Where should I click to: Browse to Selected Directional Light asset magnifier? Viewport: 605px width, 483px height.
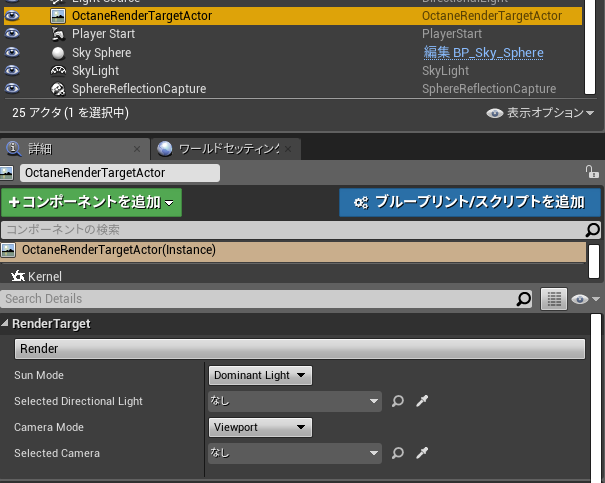tap(398, 401)
